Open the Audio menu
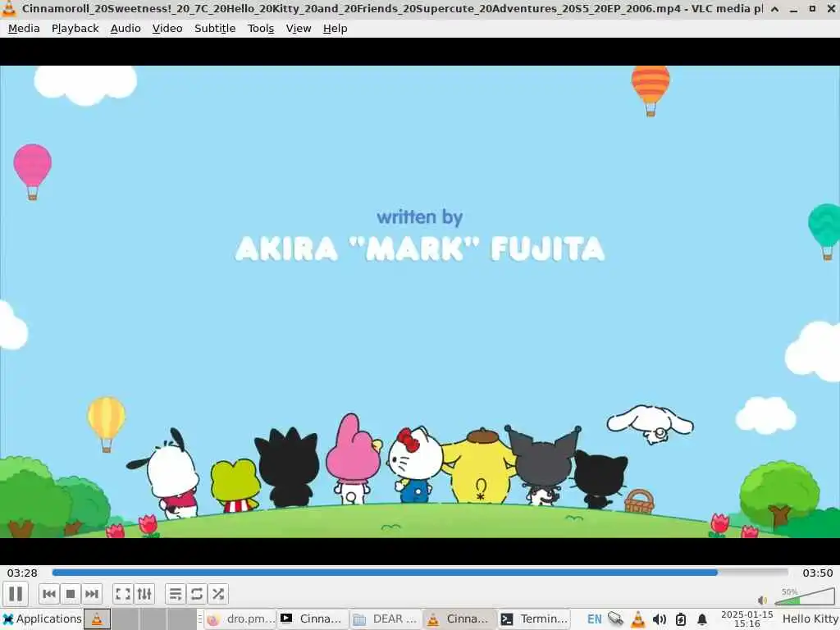The image size is (840, 630). [x=126, y=29]
